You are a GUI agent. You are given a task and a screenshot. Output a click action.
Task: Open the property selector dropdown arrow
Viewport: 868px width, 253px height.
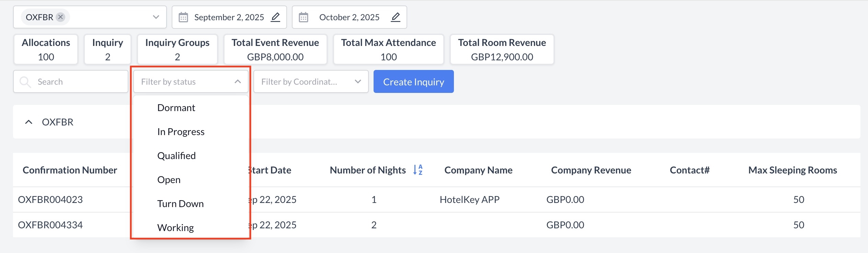(156, 17)
